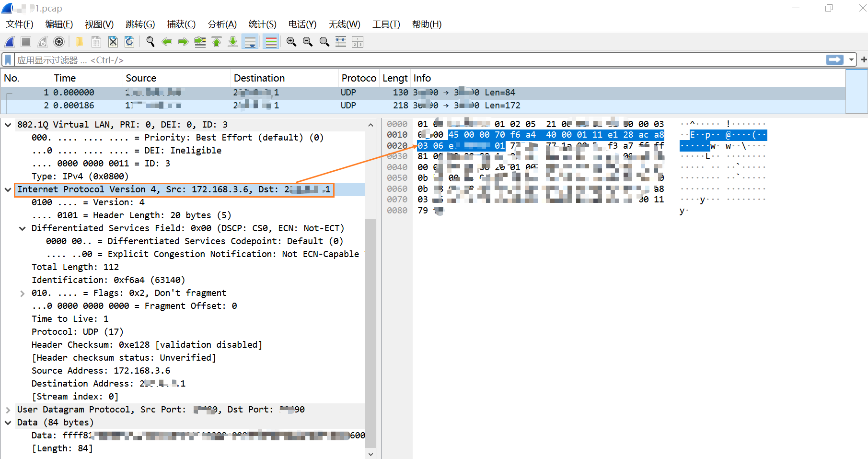Reset text to normal size

click(x=324, y=42)
